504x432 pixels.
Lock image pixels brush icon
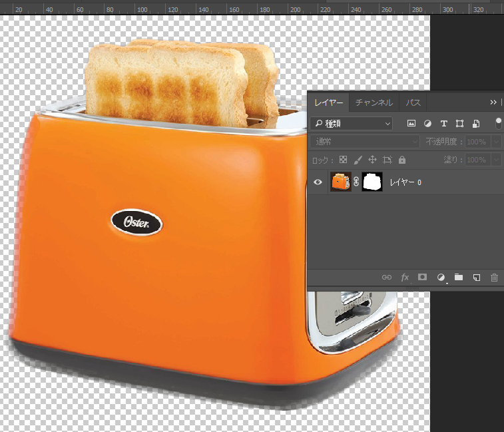(358, 160)
